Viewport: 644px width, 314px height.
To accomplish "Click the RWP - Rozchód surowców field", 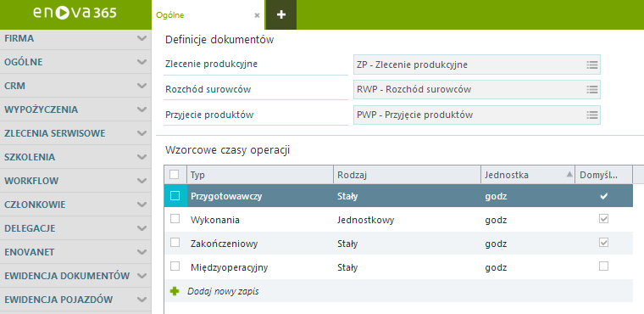I will [x=477, y=89].
